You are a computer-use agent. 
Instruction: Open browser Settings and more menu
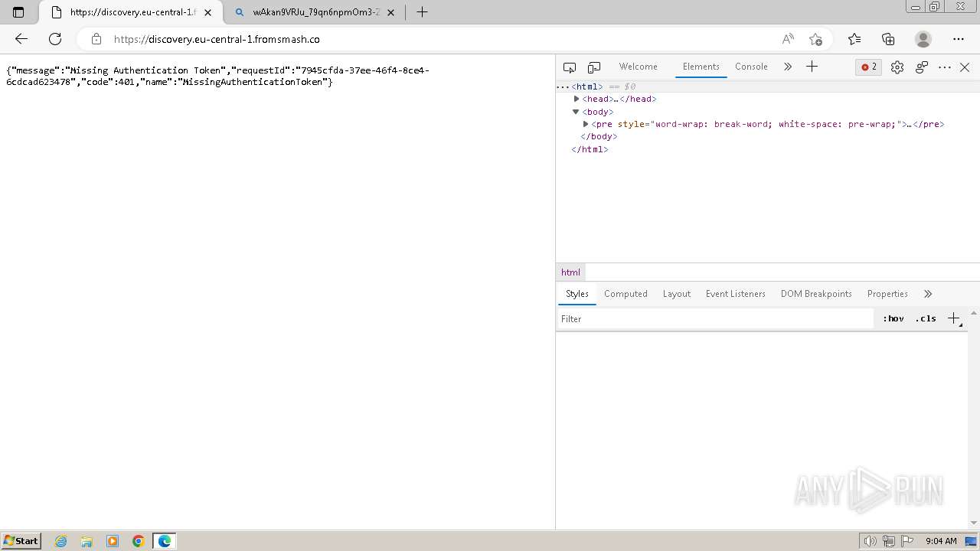[x=959, y=39]
